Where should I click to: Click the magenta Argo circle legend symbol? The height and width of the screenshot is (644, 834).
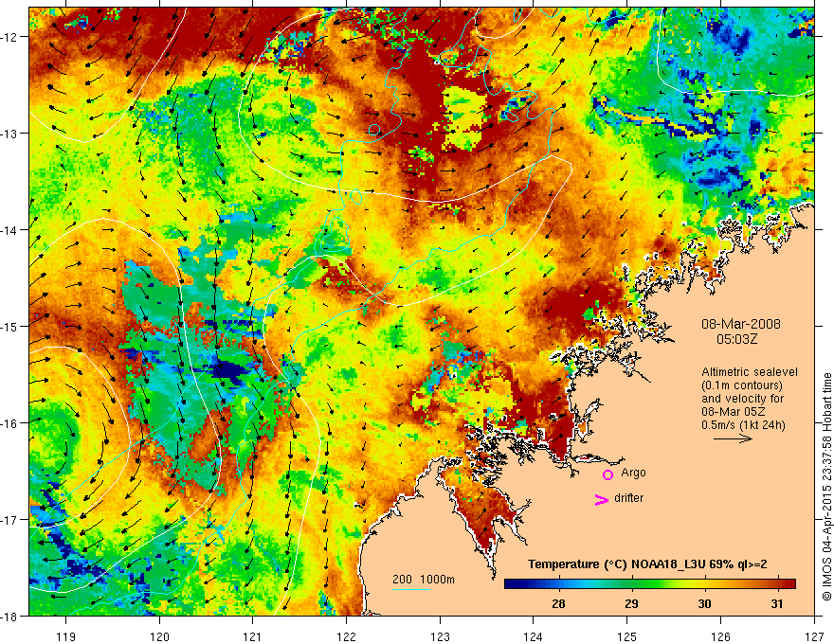(607, 474)
